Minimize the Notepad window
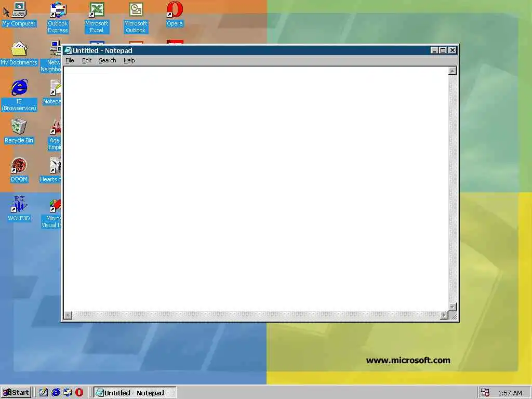The height and width of the screenshot is (399, 532). (434, 50)
